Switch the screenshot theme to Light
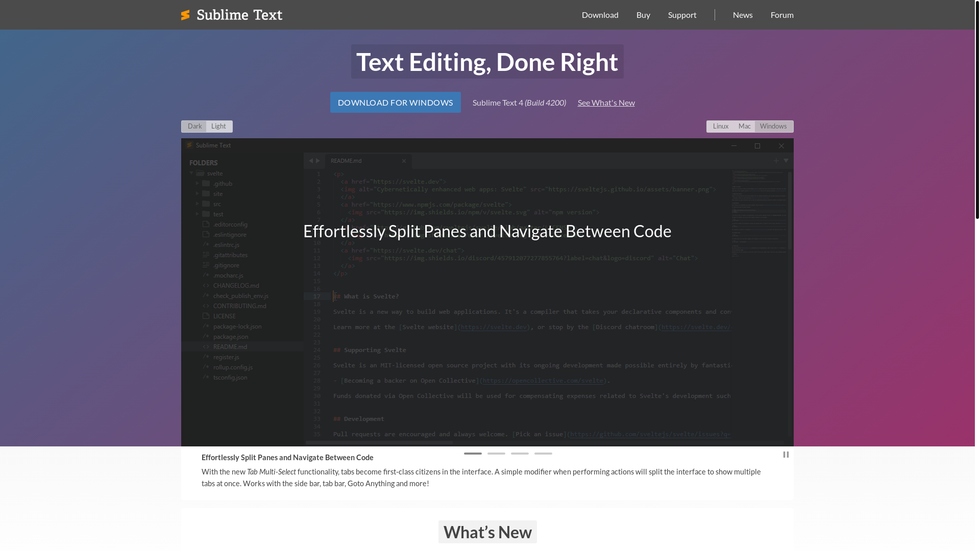 click(218, 127)
